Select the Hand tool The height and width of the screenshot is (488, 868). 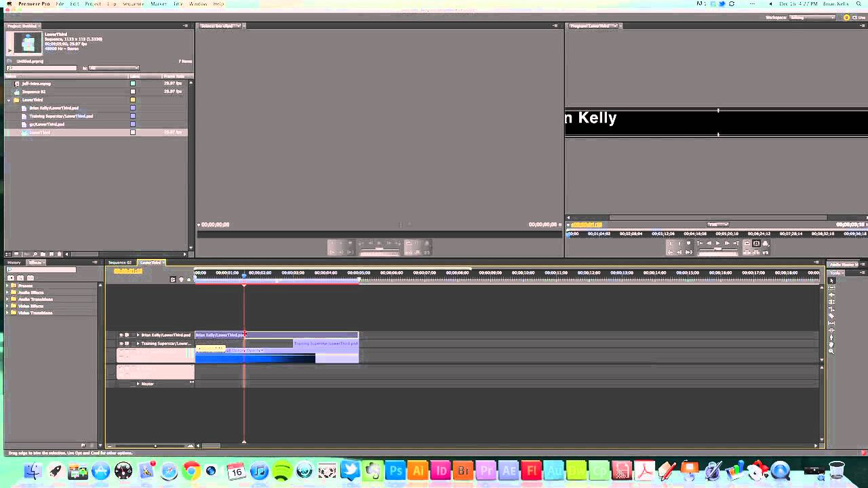(x=832, y=344)
